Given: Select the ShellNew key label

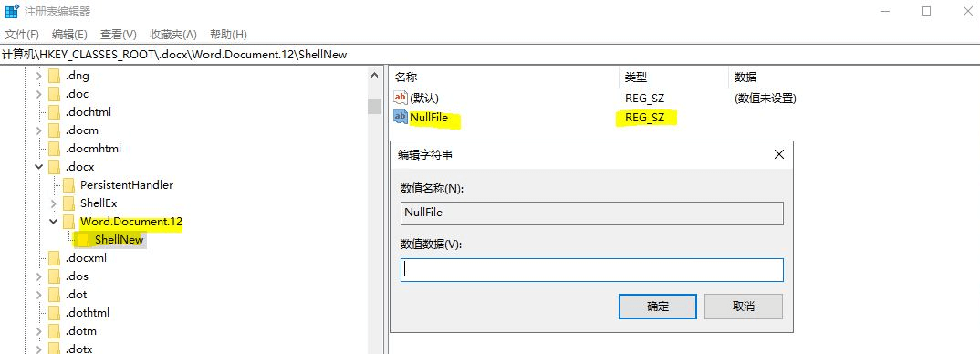Looking at the screenshot, I should click(x=120, y=240).
